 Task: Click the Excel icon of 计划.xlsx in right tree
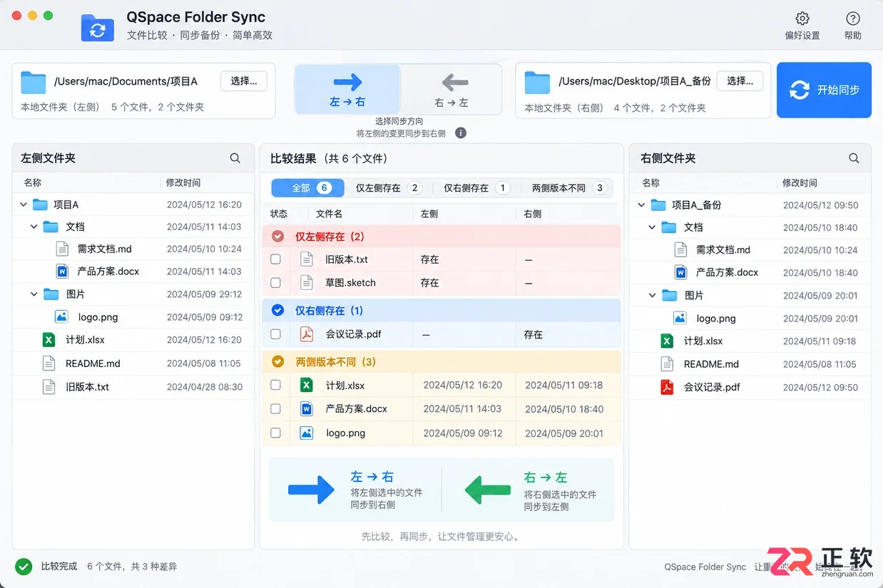point(667,341)
